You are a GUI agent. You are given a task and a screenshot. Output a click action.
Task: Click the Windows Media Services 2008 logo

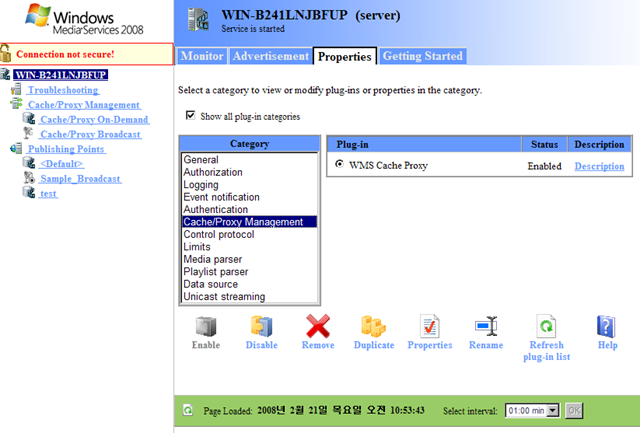click(x=84, y=20)
